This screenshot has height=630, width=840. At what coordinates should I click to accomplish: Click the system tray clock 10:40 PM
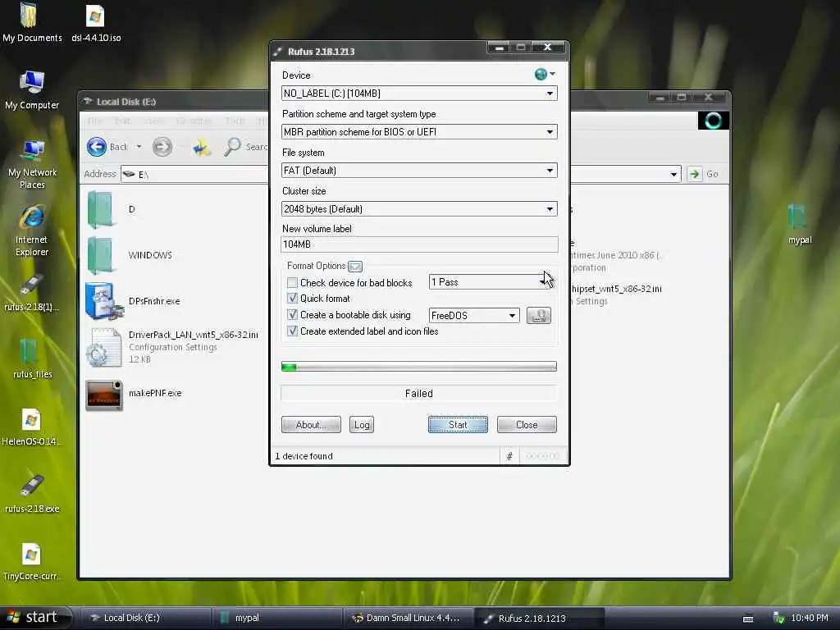[x=810, y=619]
